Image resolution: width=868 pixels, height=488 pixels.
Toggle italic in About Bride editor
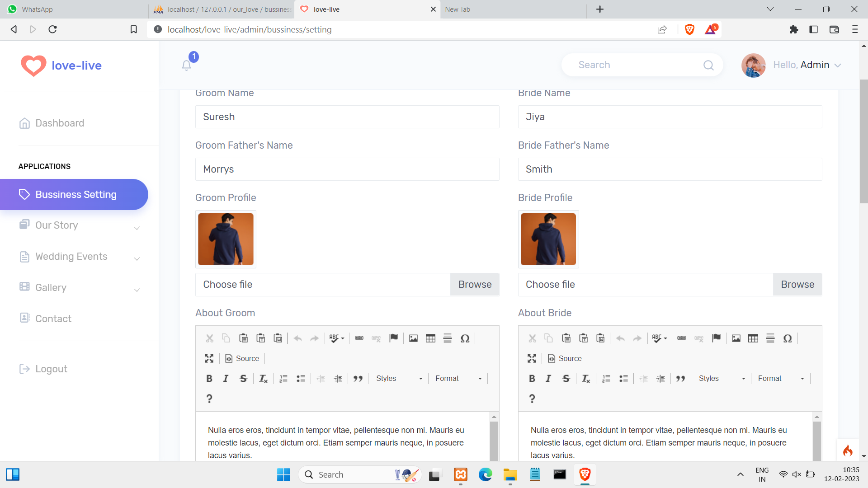(x=549, y=379)
